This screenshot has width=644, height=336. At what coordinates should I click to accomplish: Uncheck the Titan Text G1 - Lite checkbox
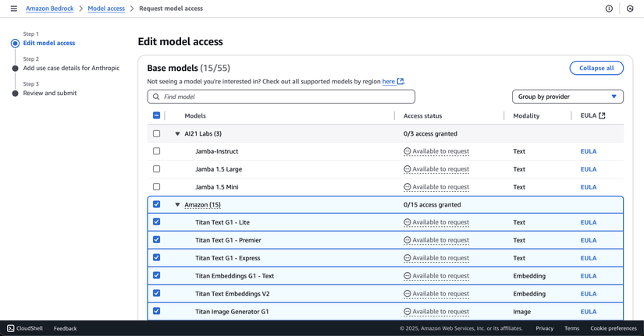point(156,222)
